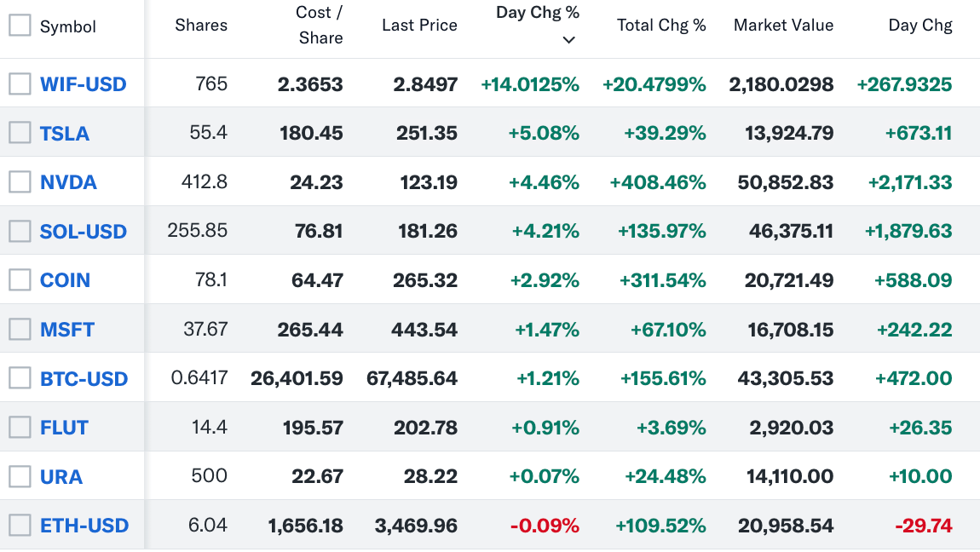Open the WIF-USD symbol link

[84, 84]
